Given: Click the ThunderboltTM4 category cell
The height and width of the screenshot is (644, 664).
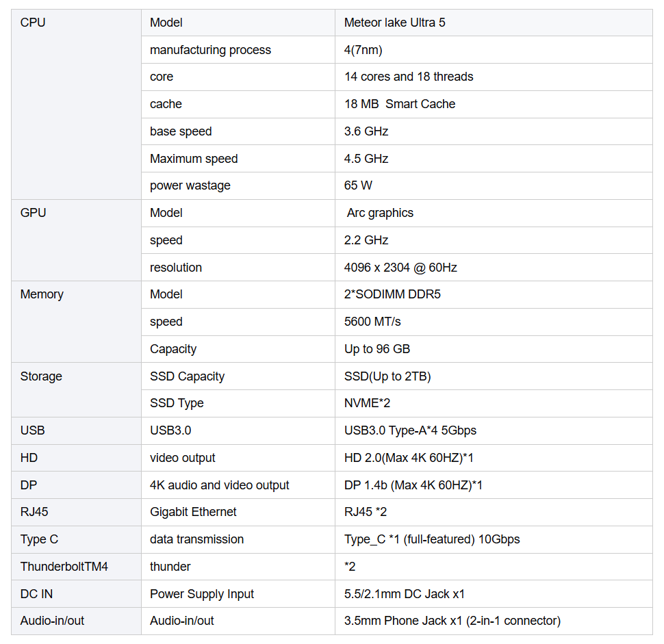Looking at the screenshot, I should [x=64, y=567].
